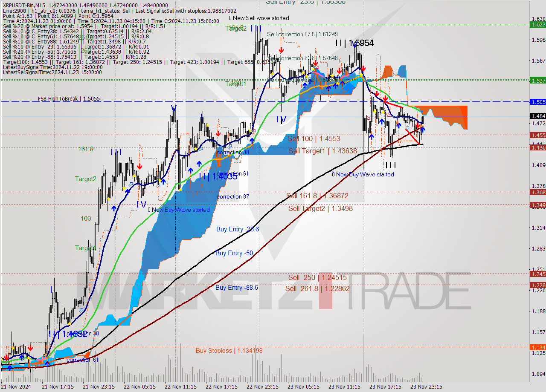Click the '23 Nov 11:15' time axis label
The height and width of the screenshot is (392, 546).
coord(344,387)
